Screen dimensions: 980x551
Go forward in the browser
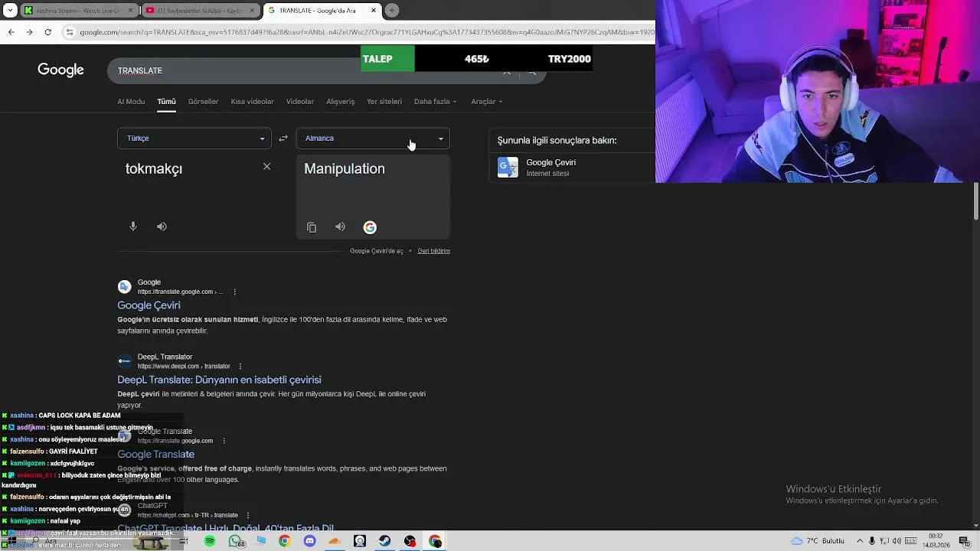(x=29, y=32)
